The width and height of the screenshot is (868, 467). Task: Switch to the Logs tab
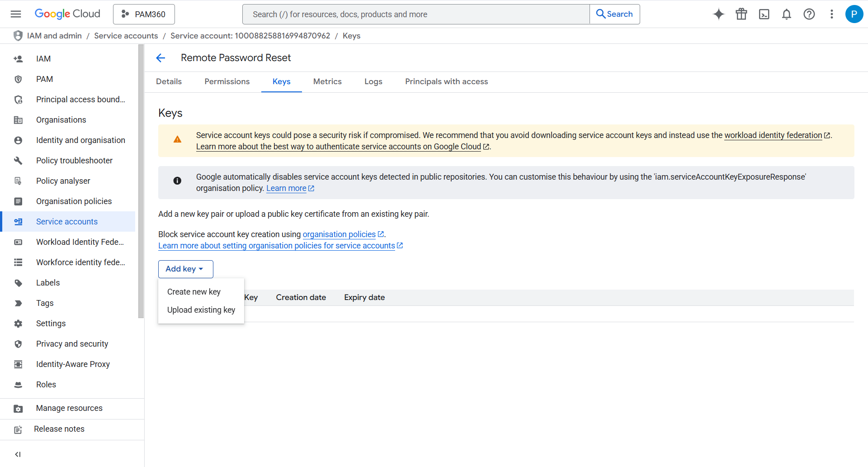coord(373,81)
